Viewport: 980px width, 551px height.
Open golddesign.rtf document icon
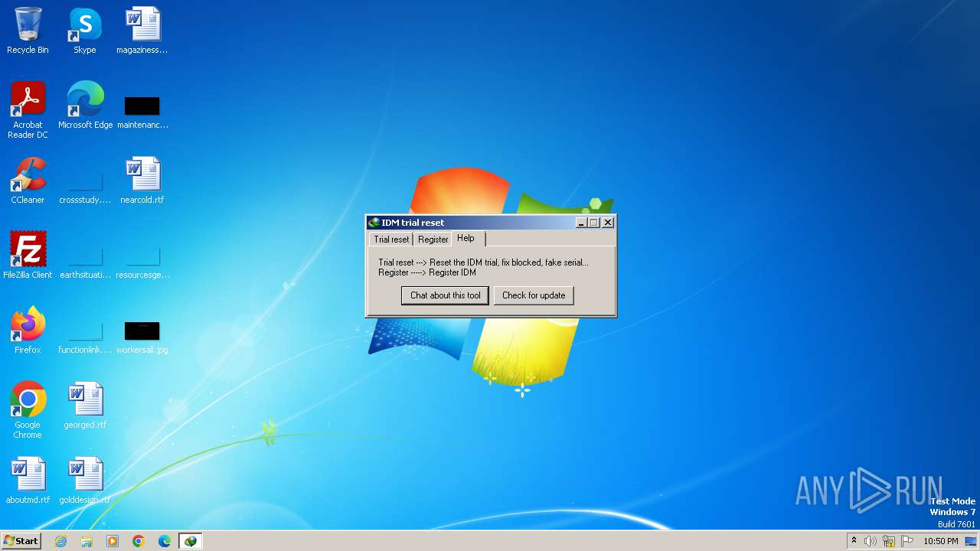point(85,481)
